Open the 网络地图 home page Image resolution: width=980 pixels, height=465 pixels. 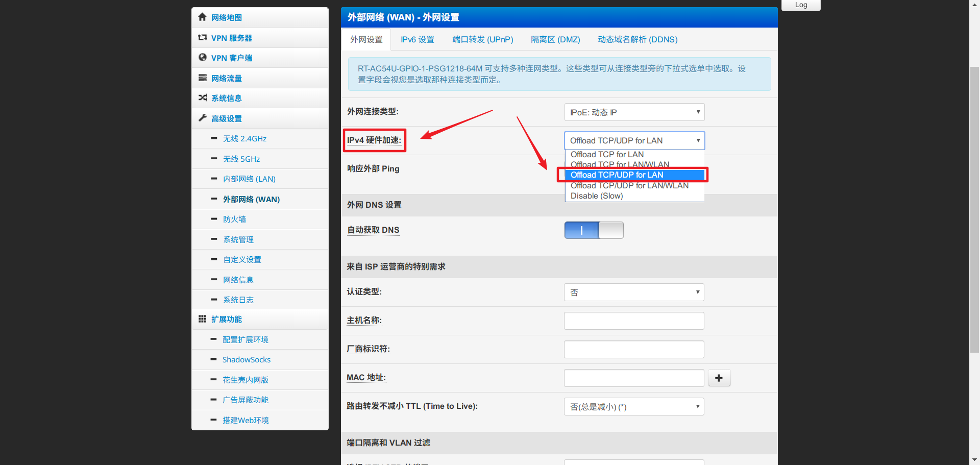[202, 17]
